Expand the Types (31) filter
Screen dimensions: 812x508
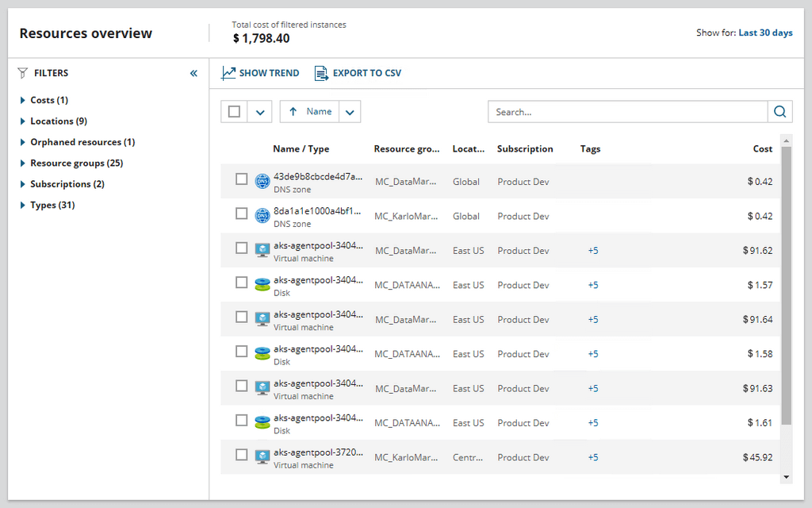click(x=22, y=206)
